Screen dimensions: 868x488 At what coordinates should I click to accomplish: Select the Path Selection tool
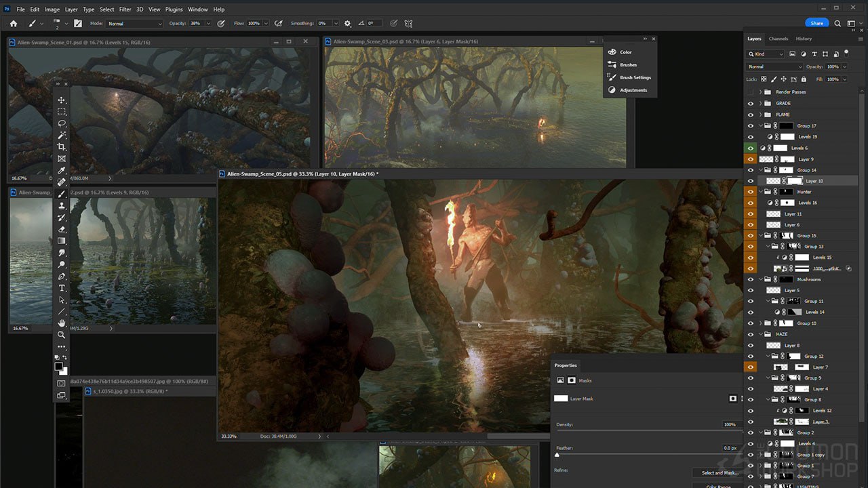(x=62, y=300)
